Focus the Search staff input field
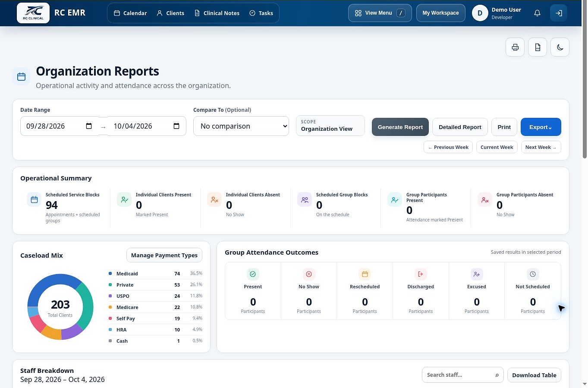This screenshot has width=588, height=388. [x=463, y=375]
